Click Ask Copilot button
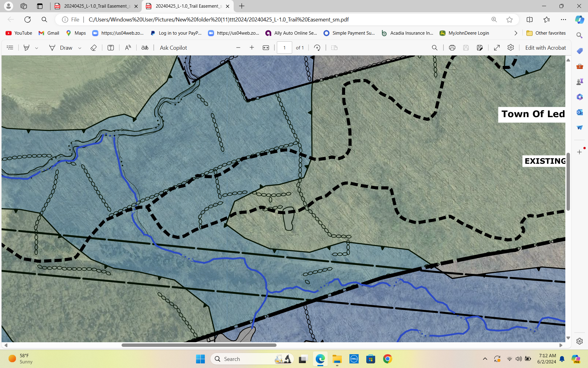Image resolution: width=588 pixels, height=368 pixels. click(173, 48)
